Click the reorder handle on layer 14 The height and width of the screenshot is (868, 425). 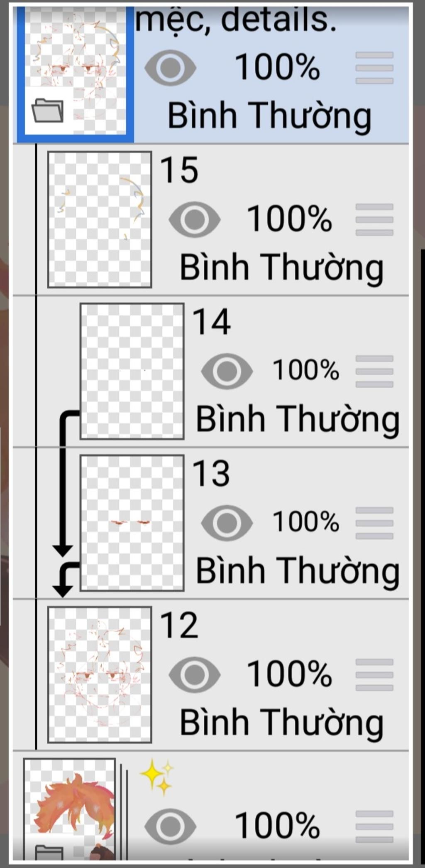click(374, 371)
